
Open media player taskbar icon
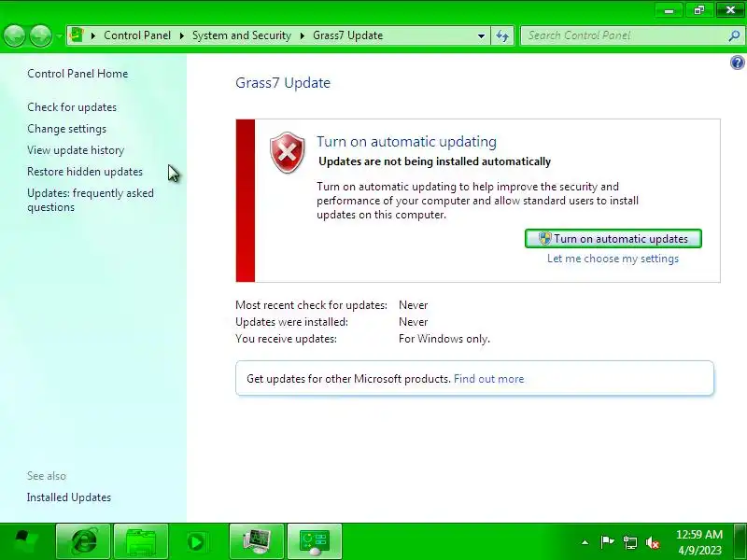pos(196,541)
